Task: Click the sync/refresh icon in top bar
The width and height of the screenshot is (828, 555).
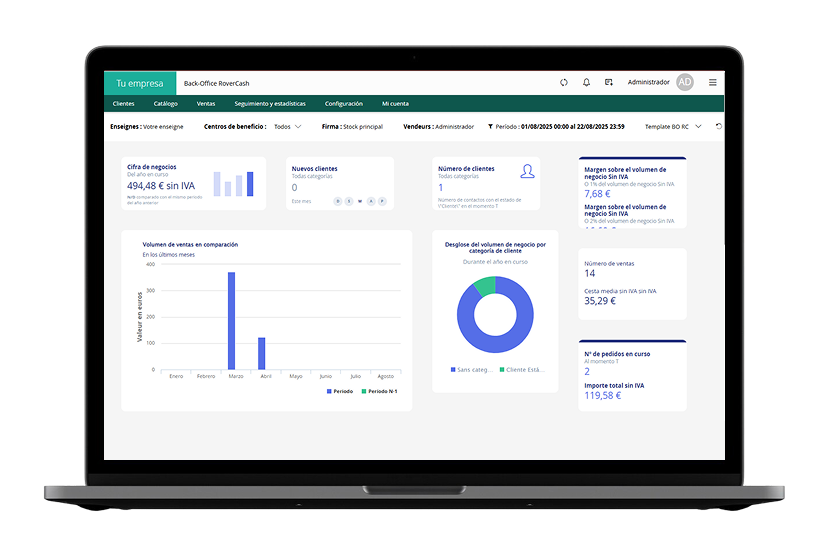Action: click(x=564, y=82)
